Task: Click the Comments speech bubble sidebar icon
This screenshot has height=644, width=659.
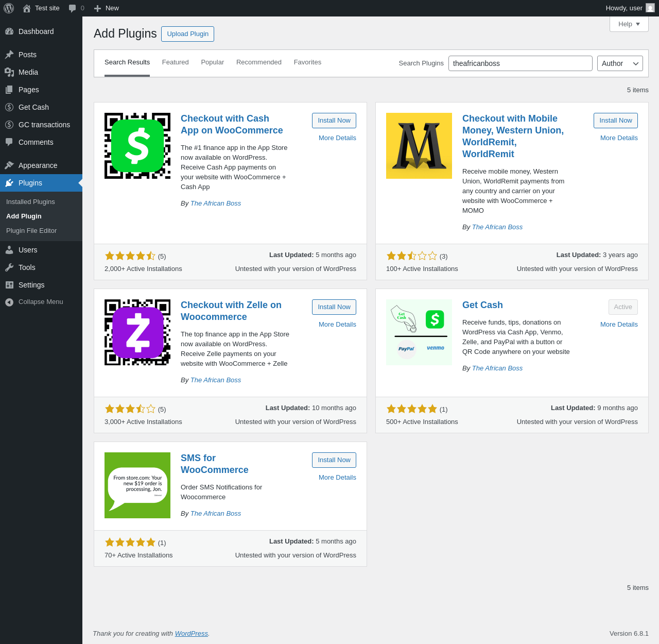Action: (x=9, y=142)
